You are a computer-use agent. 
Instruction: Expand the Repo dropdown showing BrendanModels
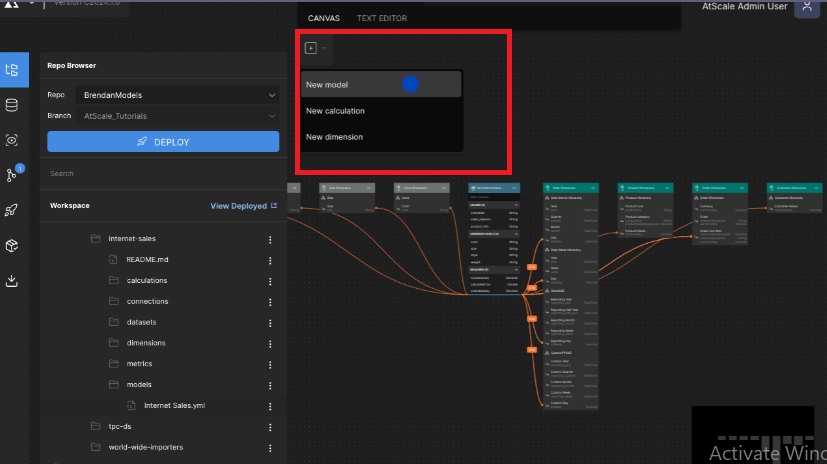tap(179, 95)
